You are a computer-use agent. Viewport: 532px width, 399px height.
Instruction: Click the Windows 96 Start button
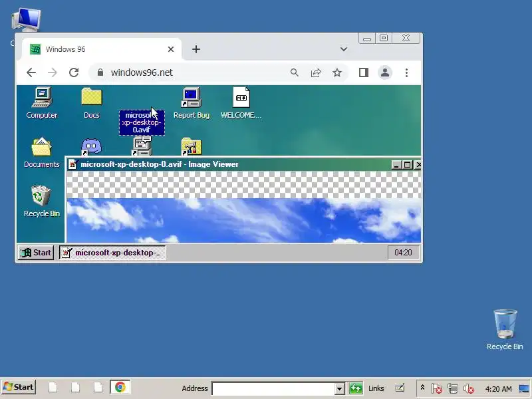coord(36,253)
